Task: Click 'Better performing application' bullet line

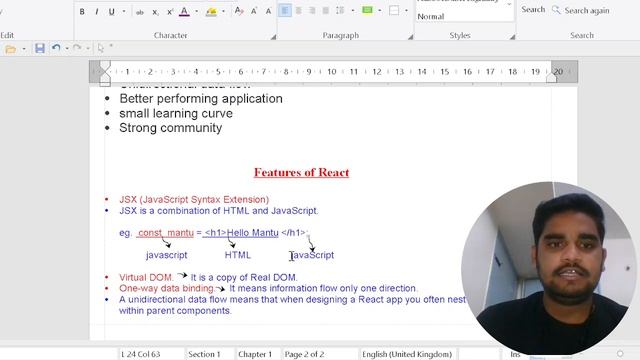Action: [x=201, y=98]
